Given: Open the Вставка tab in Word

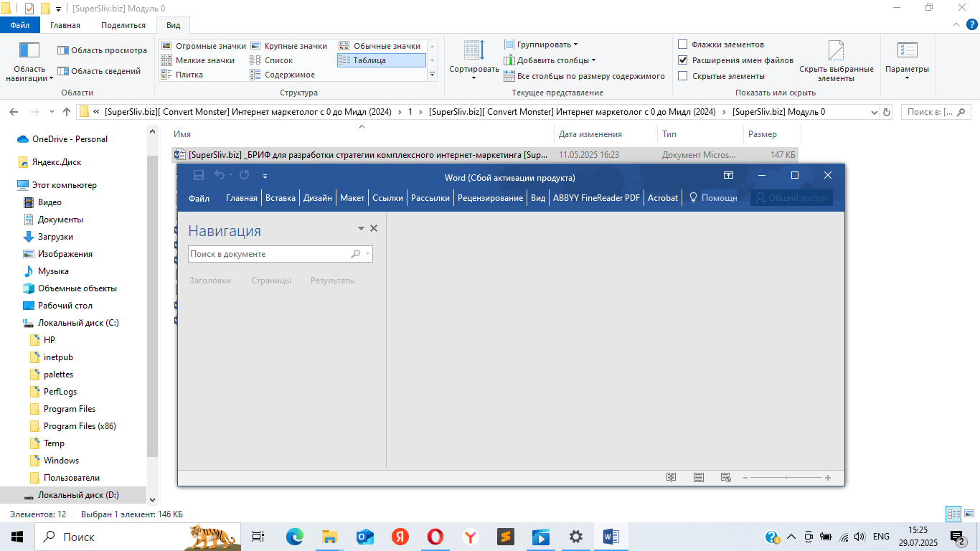Looking at the screenshot, I should point(280,198).
